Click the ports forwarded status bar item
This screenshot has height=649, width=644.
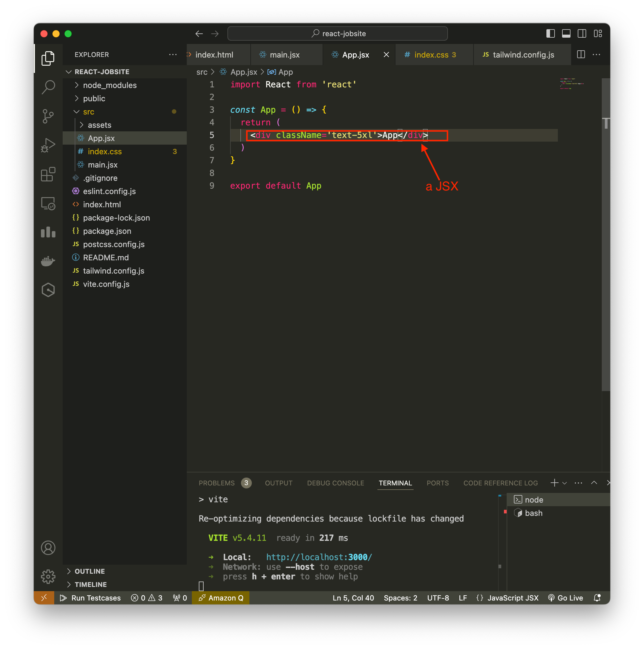[x=180, y=598]
